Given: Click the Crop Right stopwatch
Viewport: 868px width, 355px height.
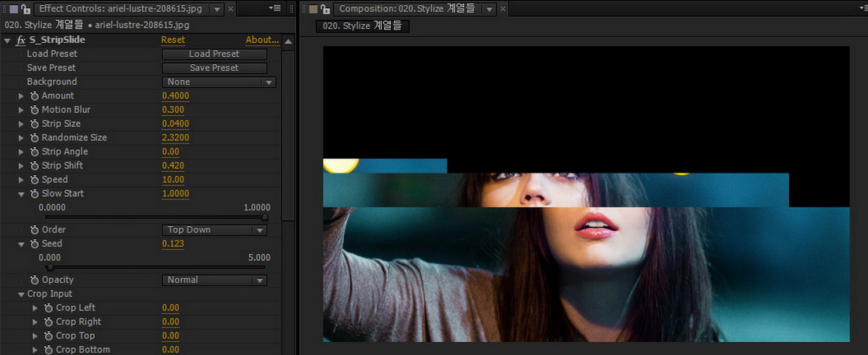Looking at the screenshot, I should (49, 322).
